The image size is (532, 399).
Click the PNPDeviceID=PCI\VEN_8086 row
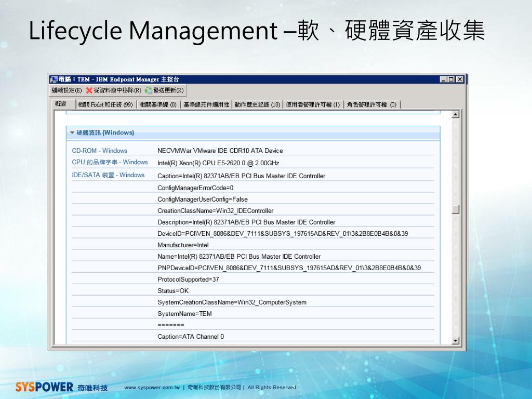[289, 268]
